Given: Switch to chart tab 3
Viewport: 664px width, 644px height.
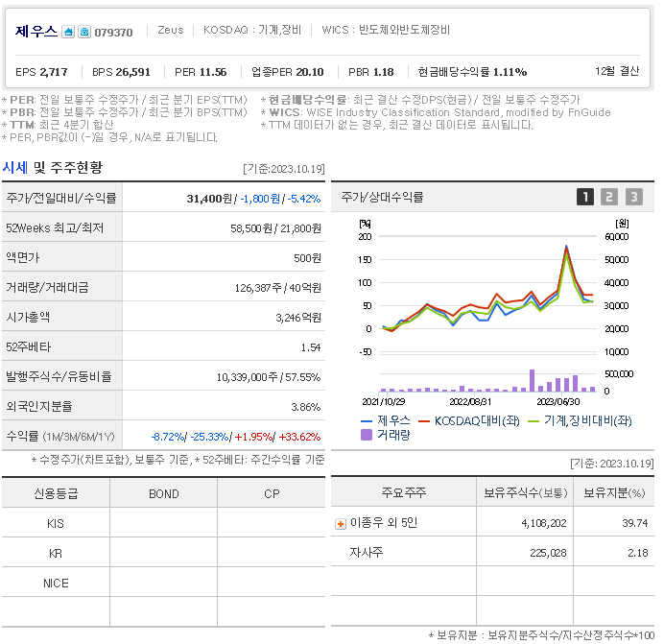Looking at the screenshot, I should pyautogui.click(x=634, y=197).
